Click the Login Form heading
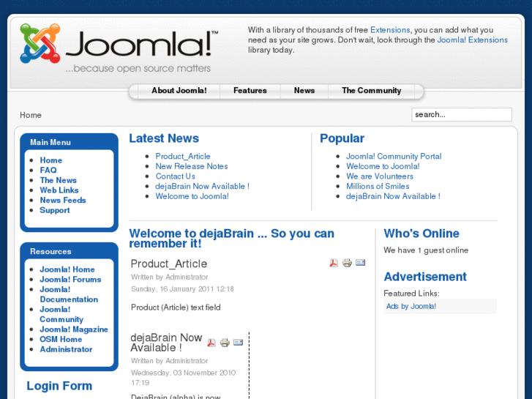 [59, 386]
